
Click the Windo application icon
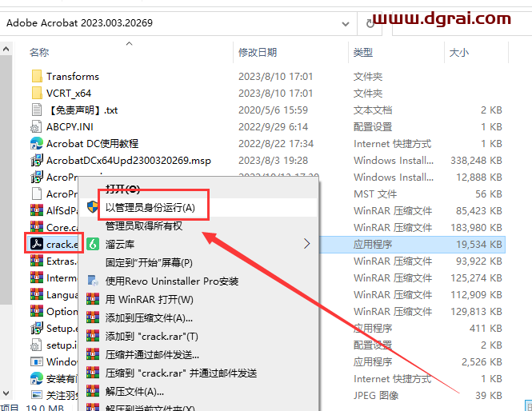(x=37, y=361)
